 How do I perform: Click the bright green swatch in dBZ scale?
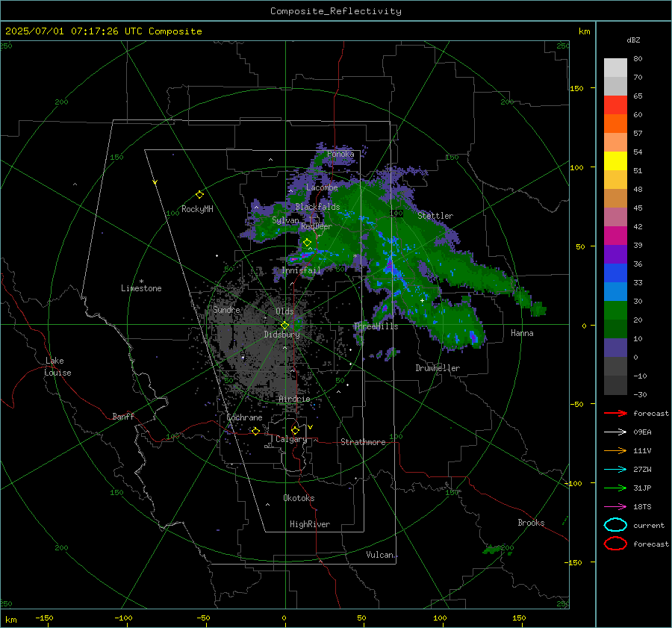(615, 310)
